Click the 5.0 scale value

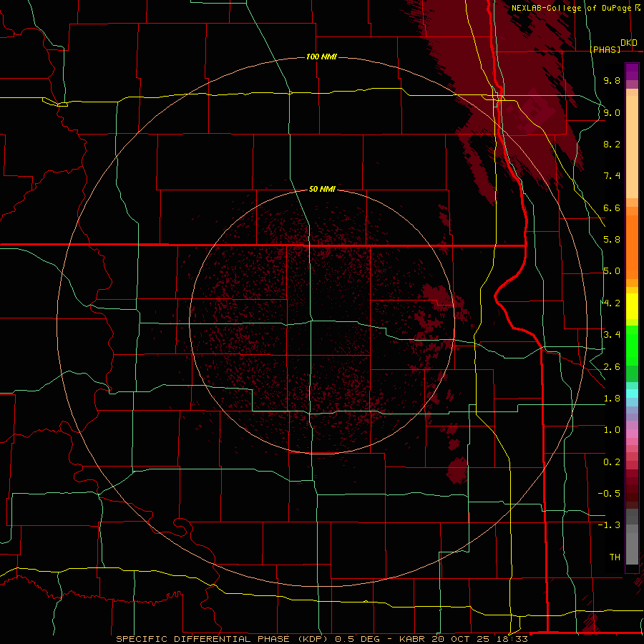[x=612, y=271]
